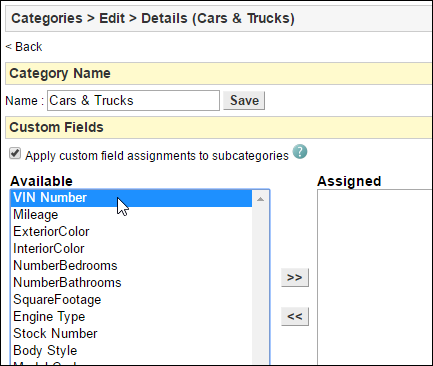Click the Categories breadcrumb heading text
The height and width of the screenshot is (366, 433).
click(47, 18)
